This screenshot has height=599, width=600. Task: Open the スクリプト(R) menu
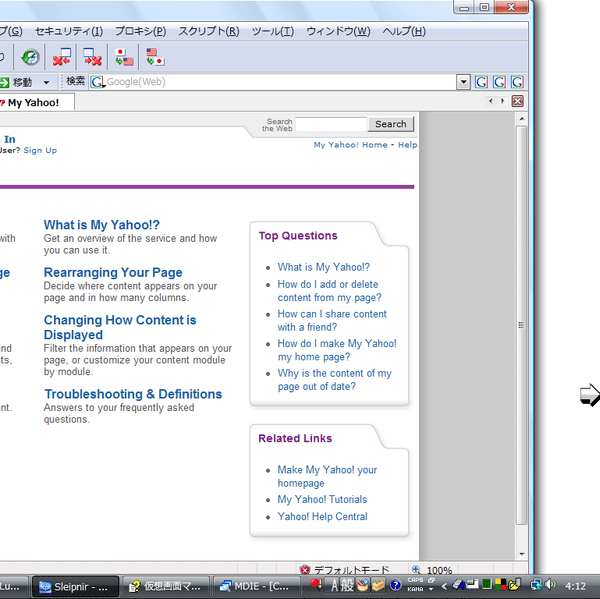(x=209, y=31)
